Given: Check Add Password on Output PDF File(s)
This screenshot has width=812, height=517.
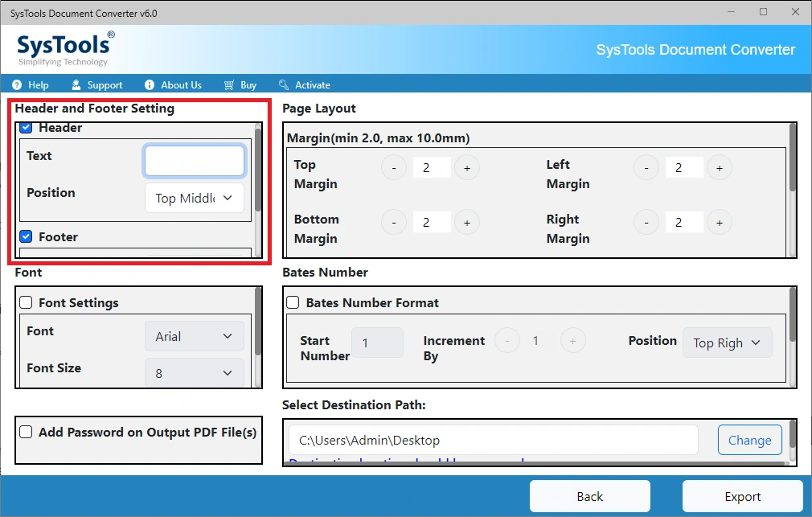Looking at the screenshot, I should [26, 432].
